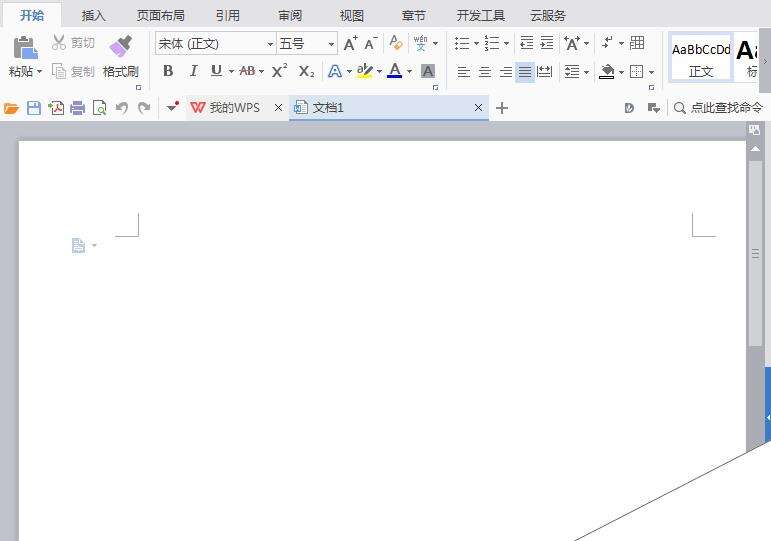
Task: Decrease paragraph indent
Action: pos(527,43)
